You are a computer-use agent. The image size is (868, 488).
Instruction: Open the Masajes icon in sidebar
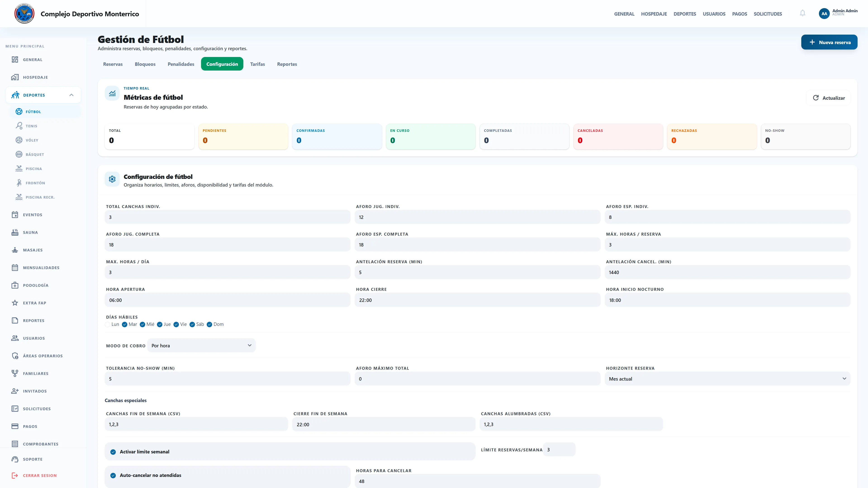[15, 250]
